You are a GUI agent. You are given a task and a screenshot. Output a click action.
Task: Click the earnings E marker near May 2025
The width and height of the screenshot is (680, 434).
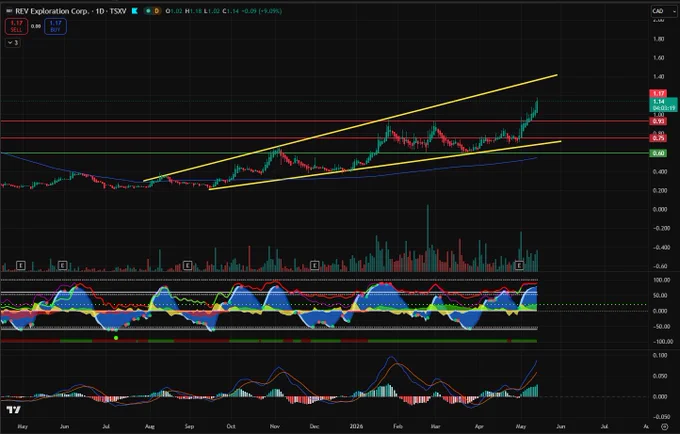click(20, 265)
